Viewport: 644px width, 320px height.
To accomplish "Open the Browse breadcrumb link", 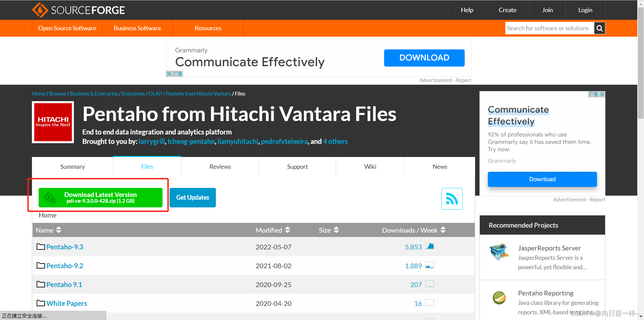I will point(58,94).
